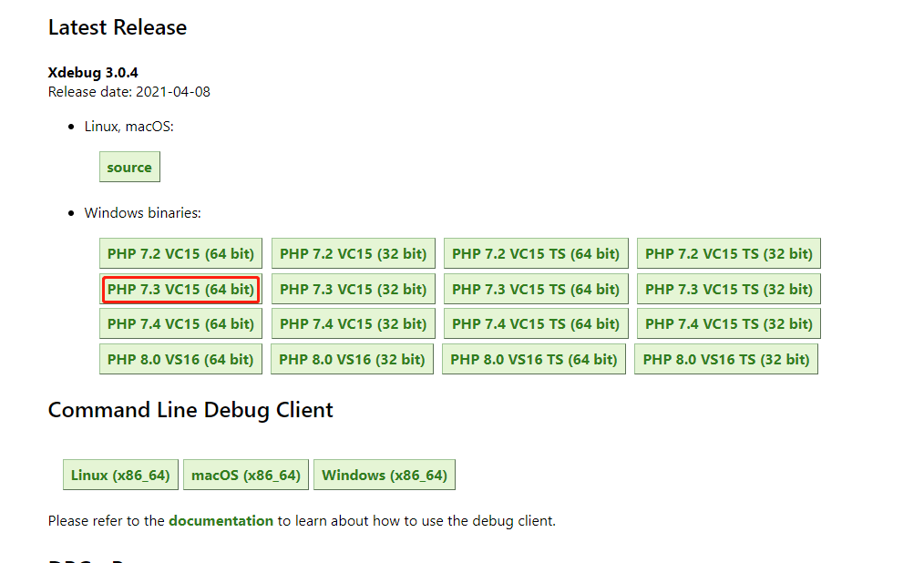
Task: Download PHP 8.0 VS16 (64 bit) binary
Action: [180, 360]
